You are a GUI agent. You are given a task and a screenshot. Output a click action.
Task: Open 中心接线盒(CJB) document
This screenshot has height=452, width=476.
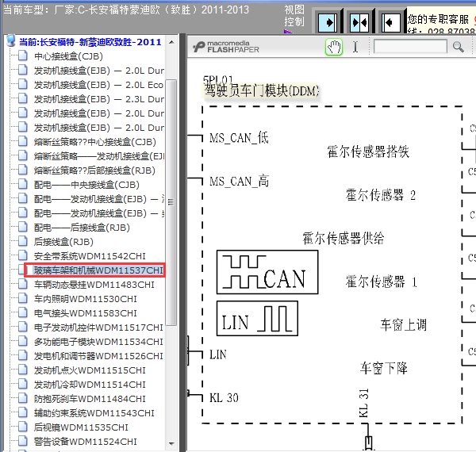point(69,56)
